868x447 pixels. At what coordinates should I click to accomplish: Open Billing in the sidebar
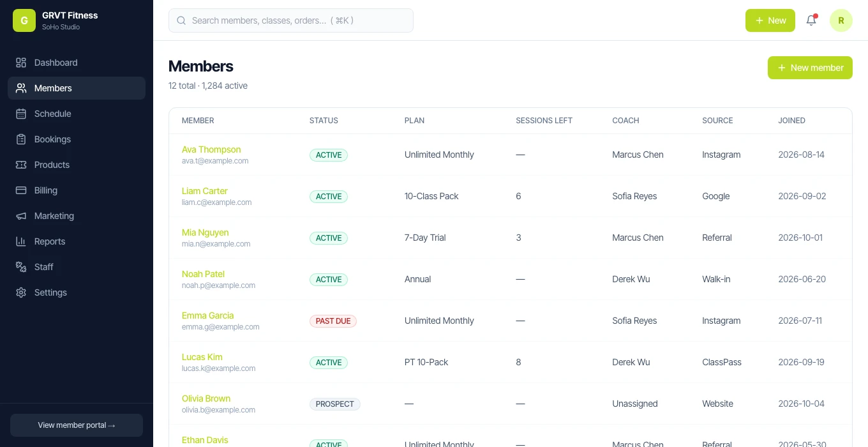tap(77, 190)
